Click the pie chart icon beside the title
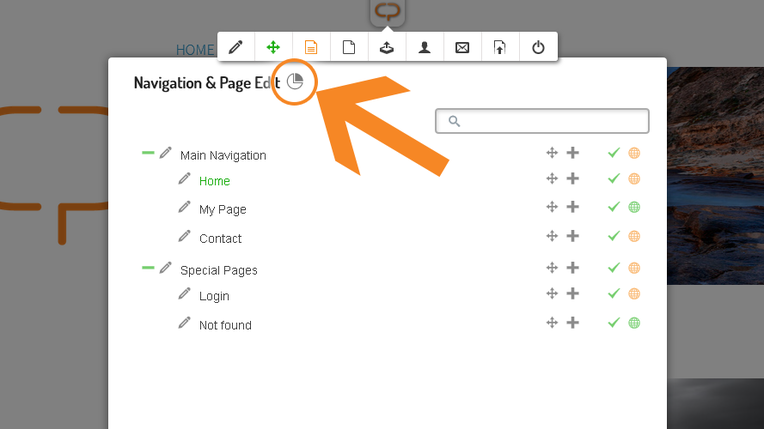The height and width of the screenshot is (429, 764). pos(295,82)
